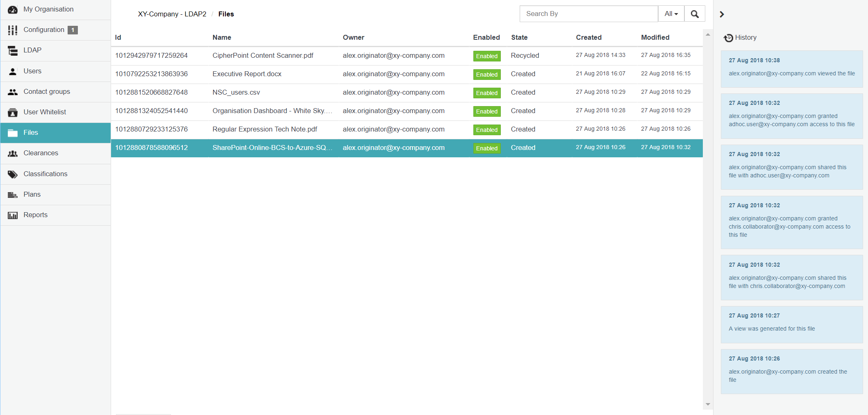Click the Search By input field

click(589, 14)
